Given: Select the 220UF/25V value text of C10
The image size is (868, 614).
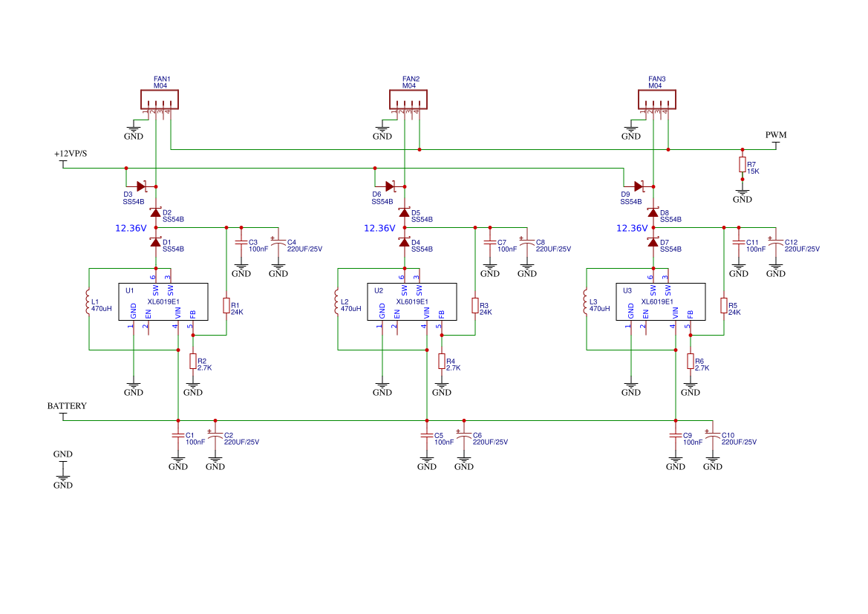Looking at the screenshot, I should point(739,442).
